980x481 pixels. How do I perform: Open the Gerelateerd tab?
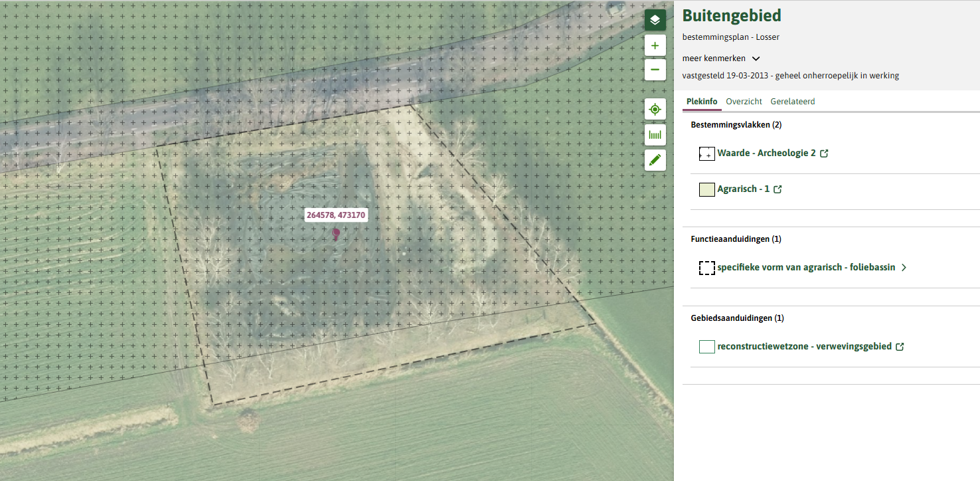(793, 102)
